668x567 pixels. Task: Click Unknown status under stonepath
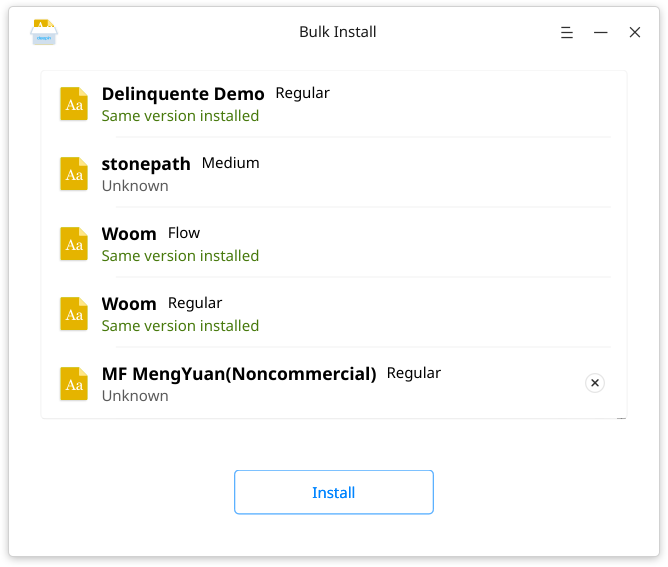click(135, 186)
